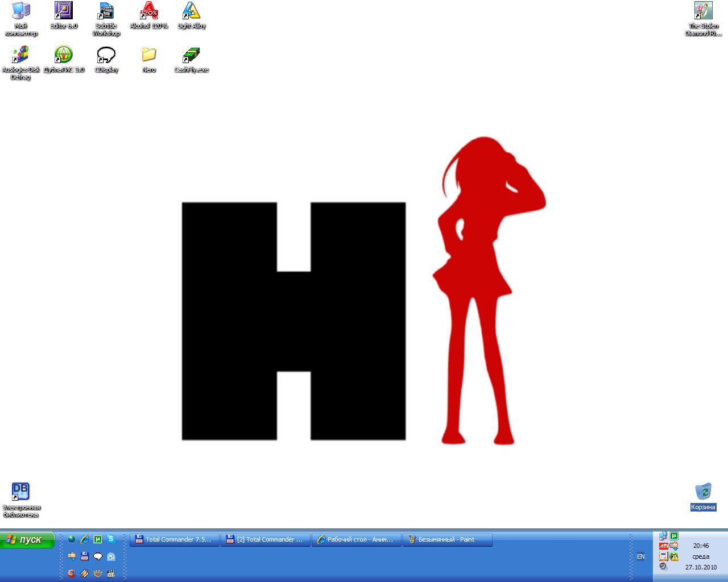Activate the Рабочий стол Internet Explorer window
The image size is (728, 582).
(x=357, y=539)
